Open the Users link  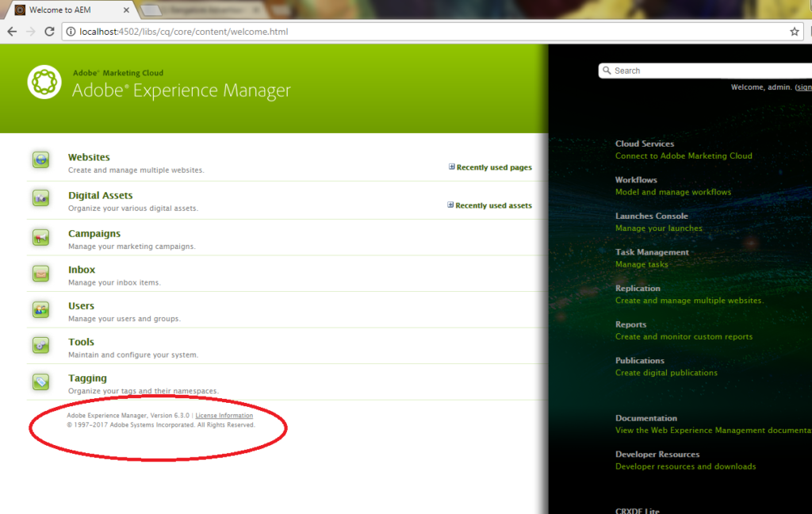(x=82, y=305)
